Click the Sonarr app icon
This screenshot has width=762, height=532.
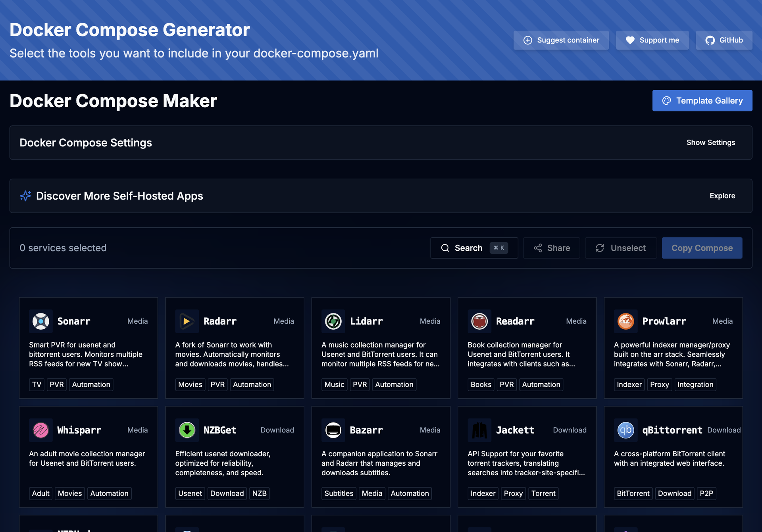41,321
